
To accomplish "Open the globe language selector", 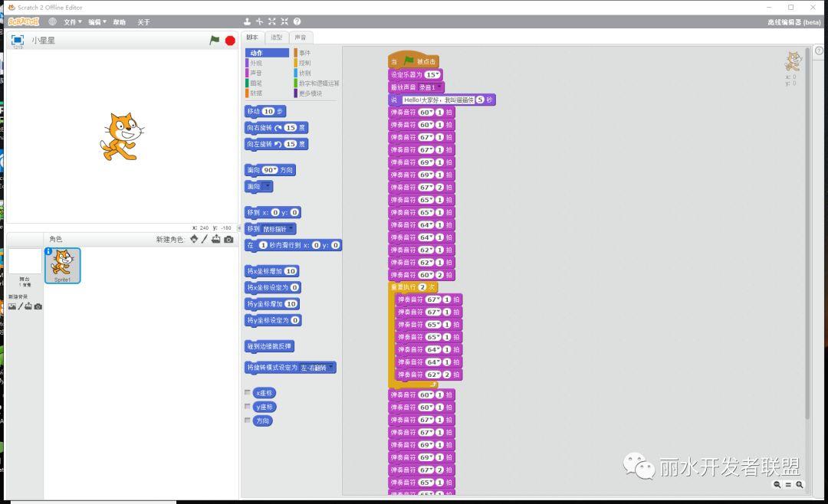I will 52,21.
